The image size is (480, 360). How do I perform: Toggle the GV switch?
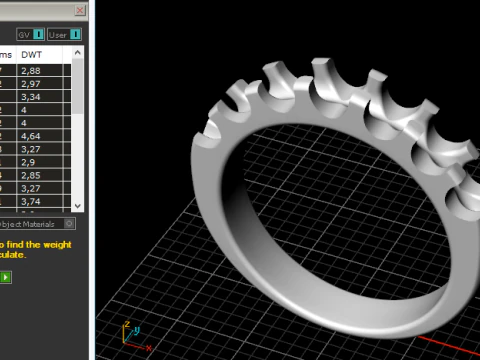[x=30, y=34]
